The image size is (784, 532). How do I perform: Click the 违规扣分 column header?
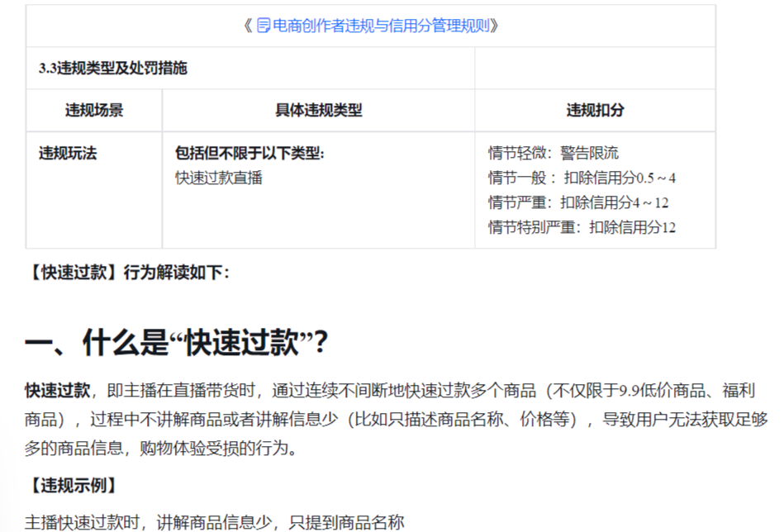click(595, 110)
